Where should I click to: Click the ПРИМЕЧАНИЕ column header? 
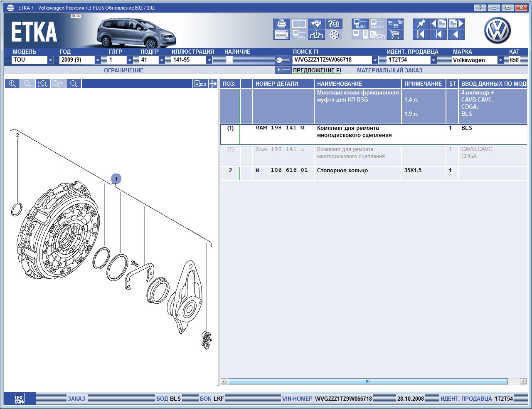pos(424,84)
